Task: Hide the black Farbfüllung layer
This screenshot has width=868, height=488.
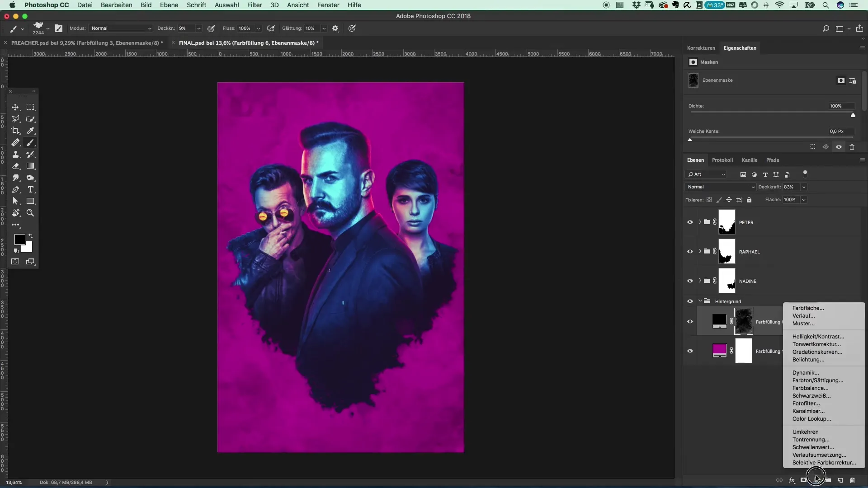Action: (x=690, y=322)
